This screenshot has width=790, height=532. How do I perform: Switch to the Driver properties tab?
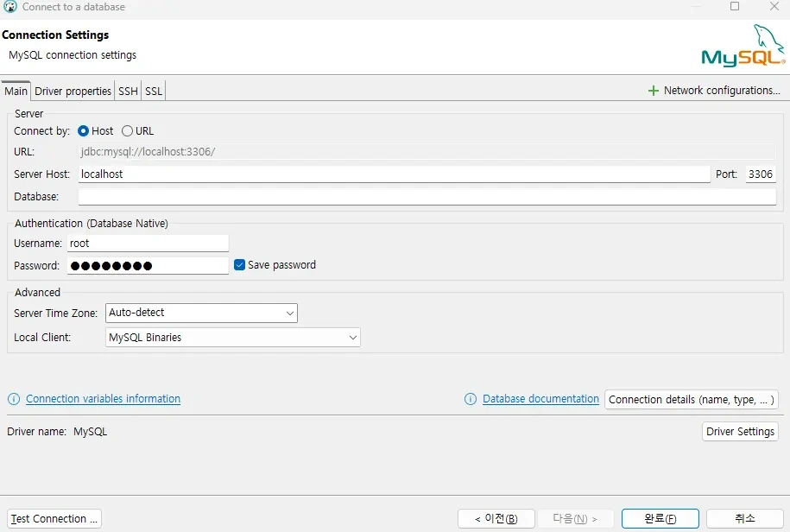click(73, 92)
